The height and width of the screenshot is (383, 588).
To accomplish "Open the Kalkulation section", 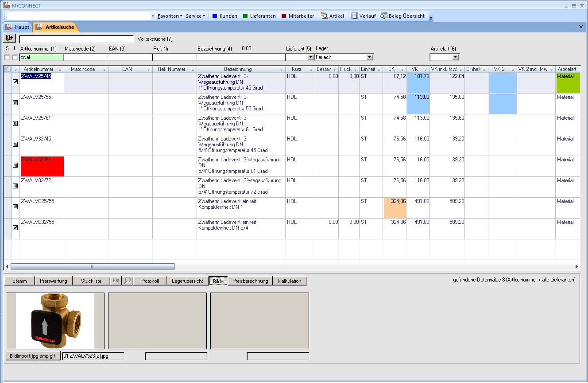I will pos(290,281).
